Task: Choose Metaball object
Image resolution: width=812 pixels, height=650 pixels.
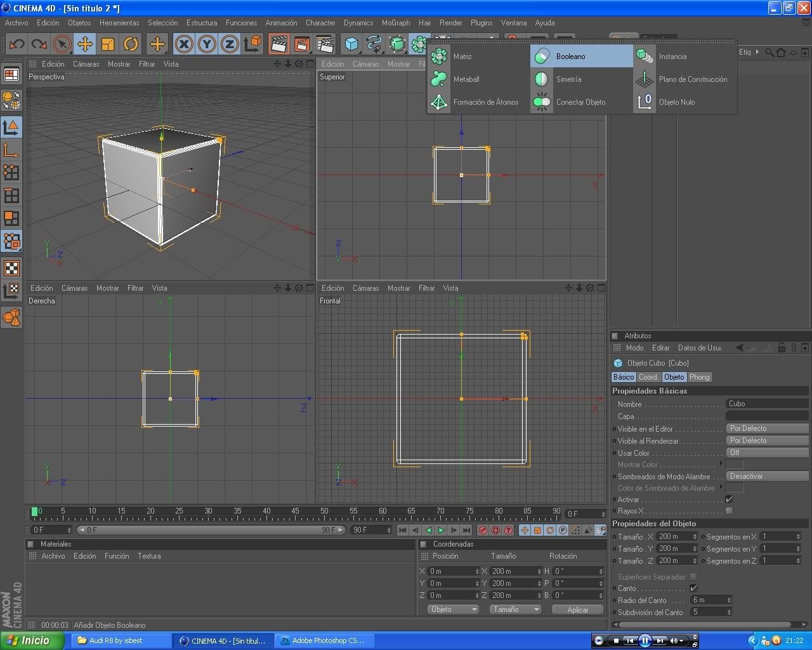Action: pyautogui.click(x=478, y=79)
